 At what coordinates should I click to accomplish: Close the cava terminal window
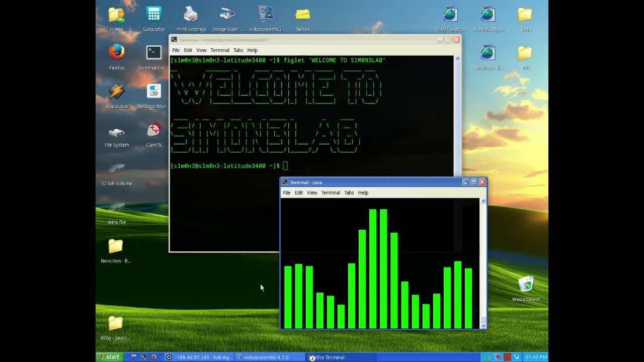(x=482, y=182)
